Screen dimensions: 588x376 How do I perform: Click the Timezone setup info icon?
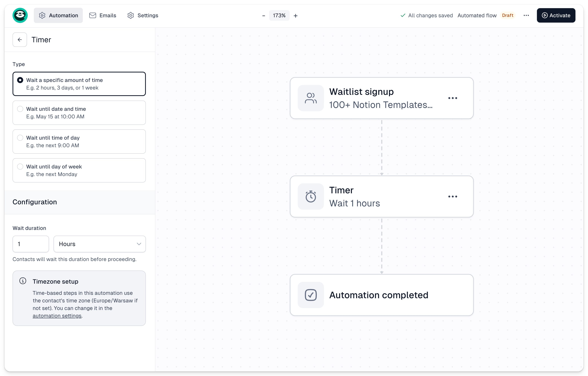pyautogui.click(x=23, y=281)
